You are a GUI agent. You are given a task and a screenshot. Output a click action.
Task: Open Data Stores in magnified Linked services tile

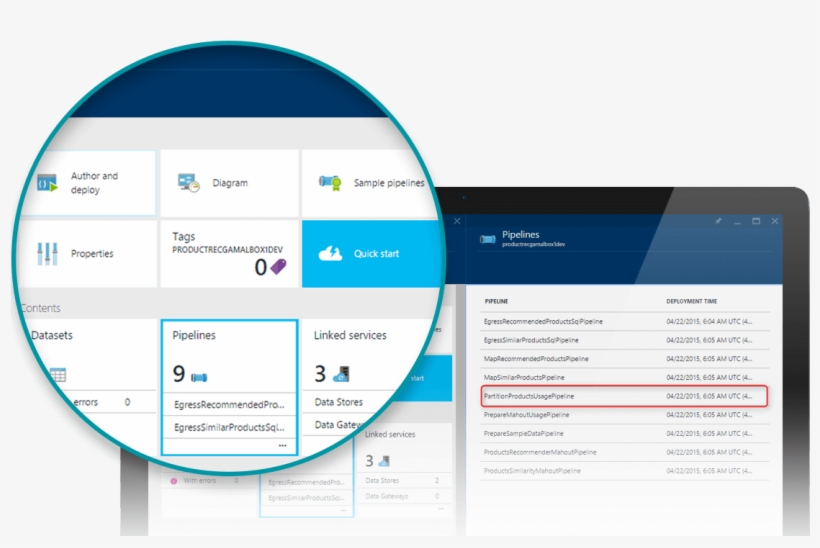(338, 402)
